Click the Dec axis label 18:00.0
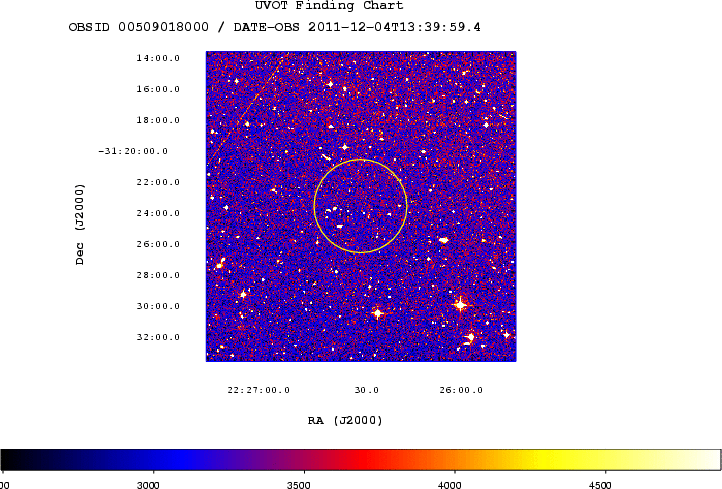722x489 pixels. click(158, 120)
